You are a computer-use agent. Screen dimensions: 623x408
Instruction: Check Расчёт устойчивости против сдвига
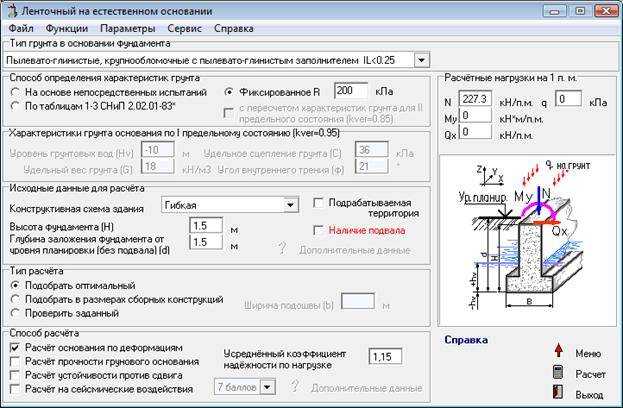click(x=15, y=375)
